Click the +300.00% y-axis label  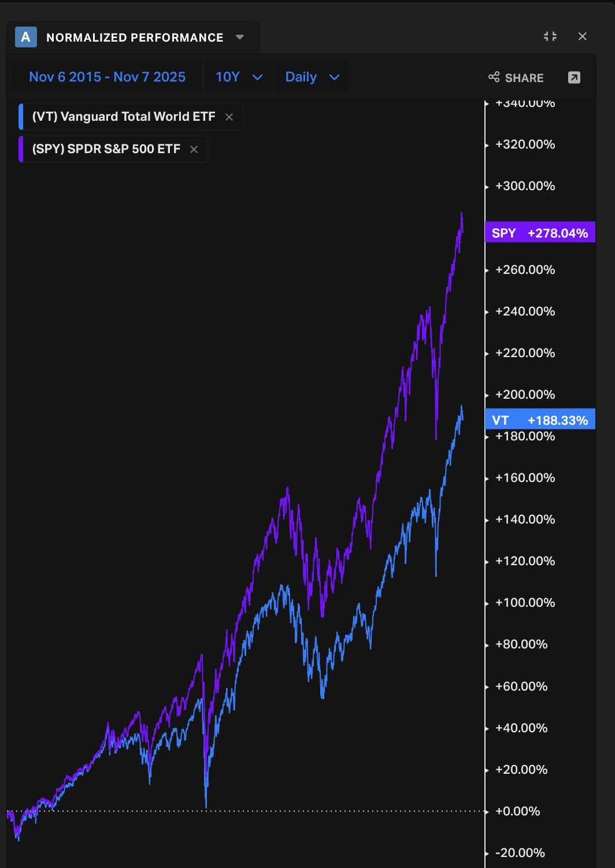click(525, 186)
